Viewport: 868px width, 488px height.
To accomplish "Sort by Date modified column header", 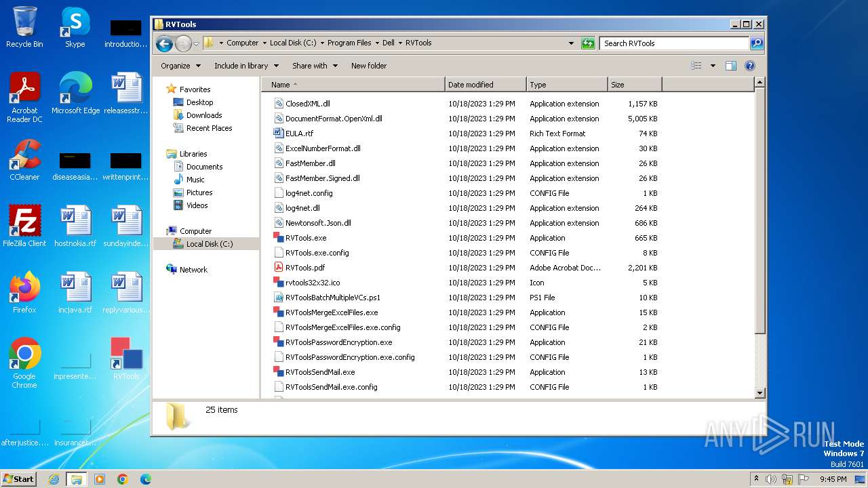I will point(486,85).
